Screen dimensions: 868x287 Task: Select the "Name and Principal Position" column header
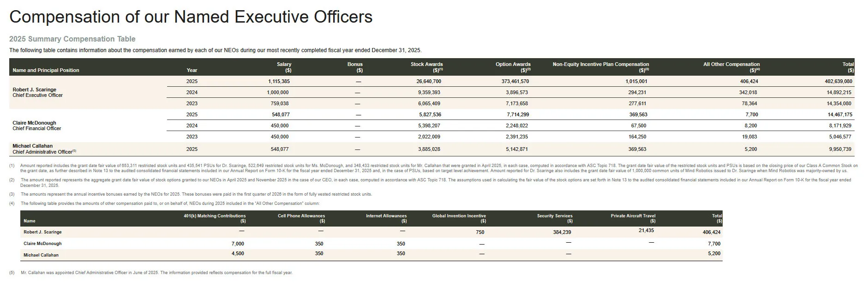point(46,70)
